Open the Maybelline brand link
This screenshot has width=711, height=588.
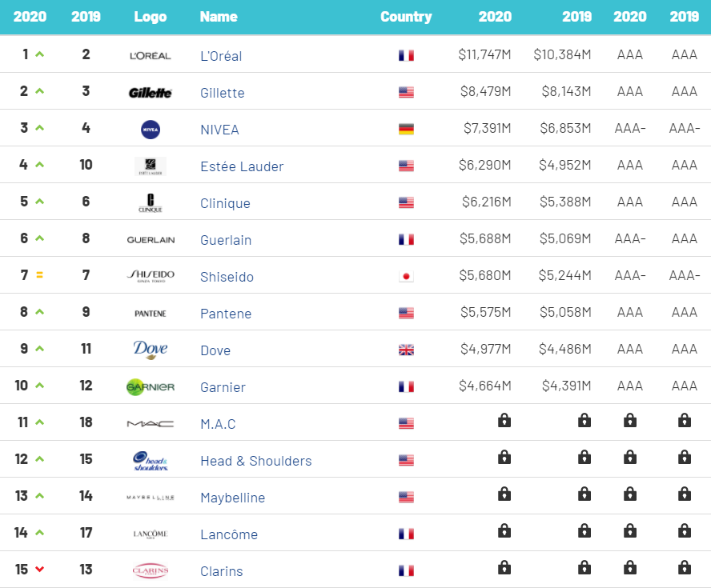tap(232, 498)
